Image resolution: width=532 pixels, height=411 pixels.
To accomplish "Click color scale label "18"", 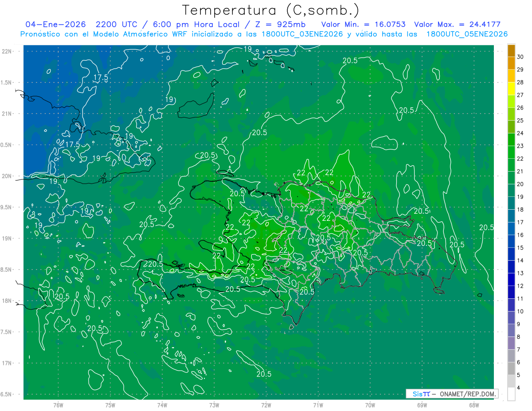I will (x=520, y=210).
